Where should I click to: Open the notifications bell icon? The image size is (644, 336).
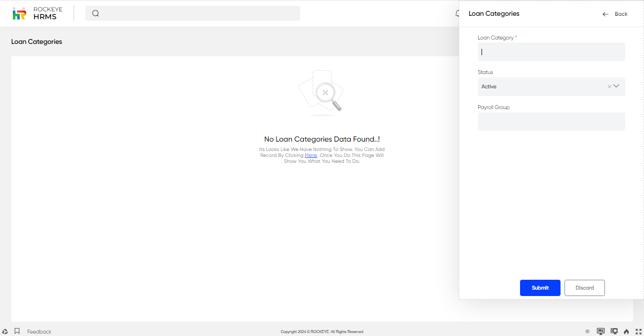coord(457,13)
